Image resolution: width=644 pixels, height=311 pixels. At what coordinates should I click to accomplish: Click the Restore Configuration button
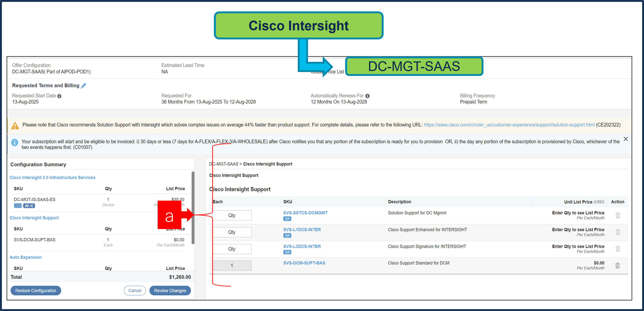(36, 290)
